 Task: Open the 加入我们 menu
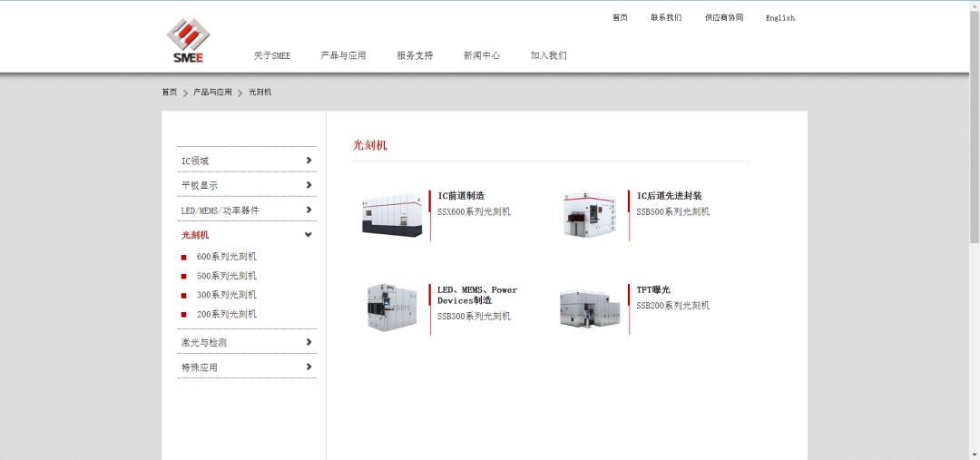point(548,55)
